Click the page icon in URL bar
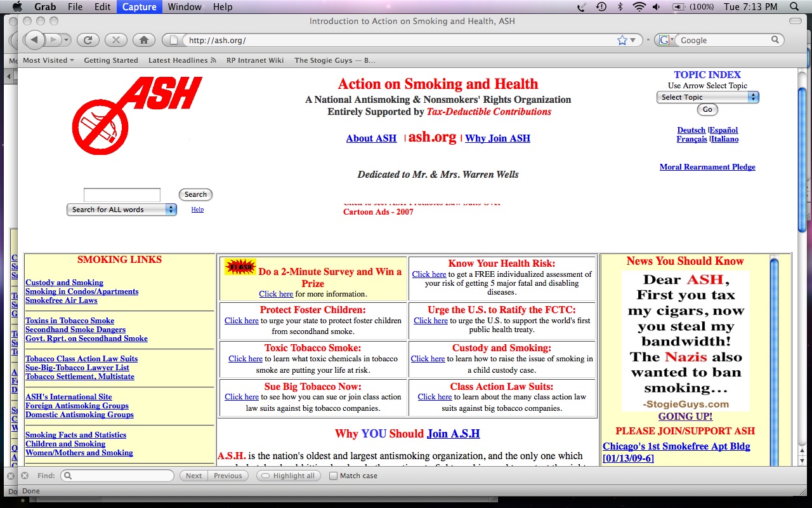 pos(174,40)
